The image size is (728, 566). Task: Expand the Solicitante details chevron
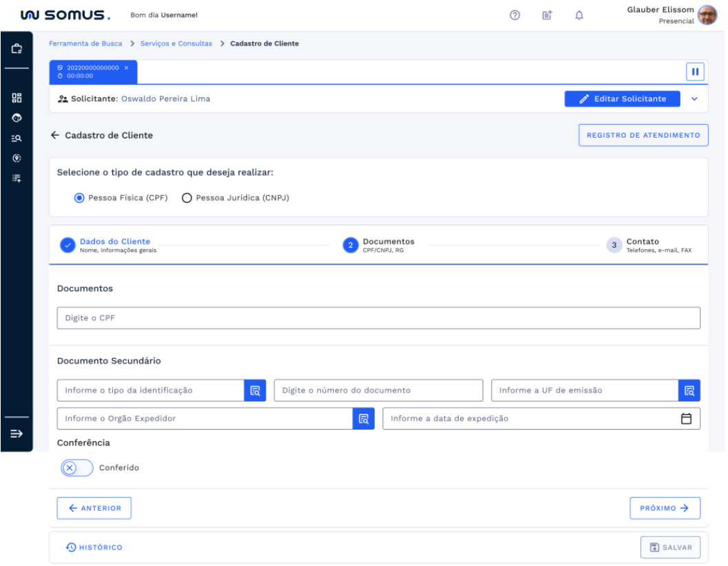(x=694, y=98)
